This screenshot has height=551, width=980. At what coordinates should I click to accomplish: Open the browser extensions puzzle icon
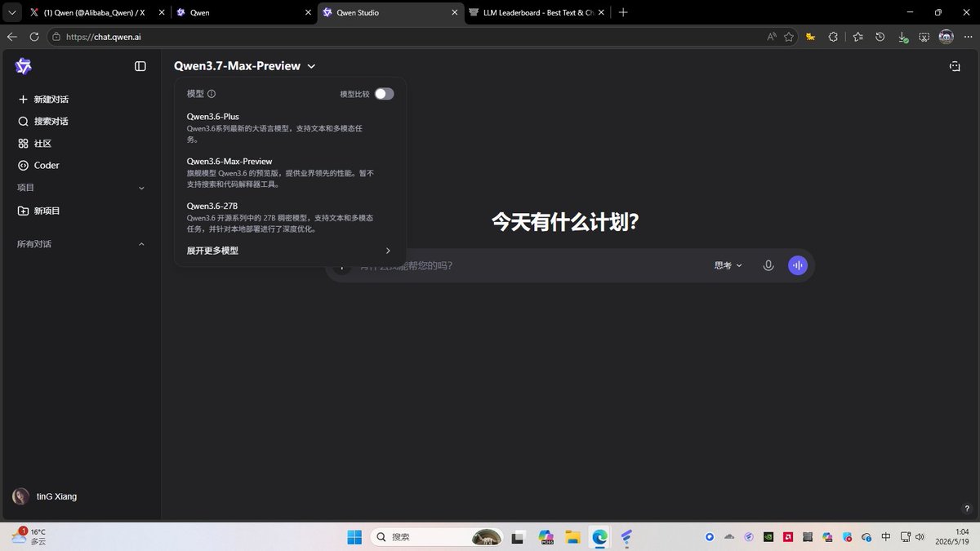click(833, 37)
